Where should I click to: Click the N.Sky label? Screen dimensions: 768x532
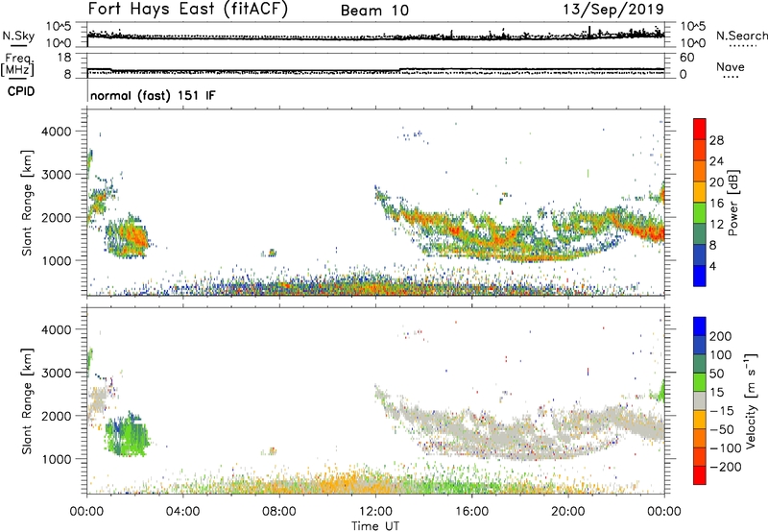[x=18, y=36]
